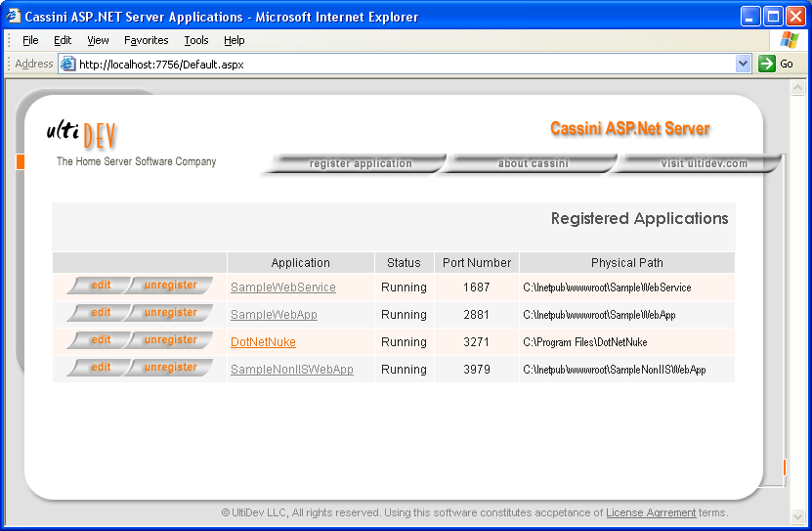Click the register application tab
This screenshot has width=812, height=531.
pyautogui.click(x=361, y=163)
